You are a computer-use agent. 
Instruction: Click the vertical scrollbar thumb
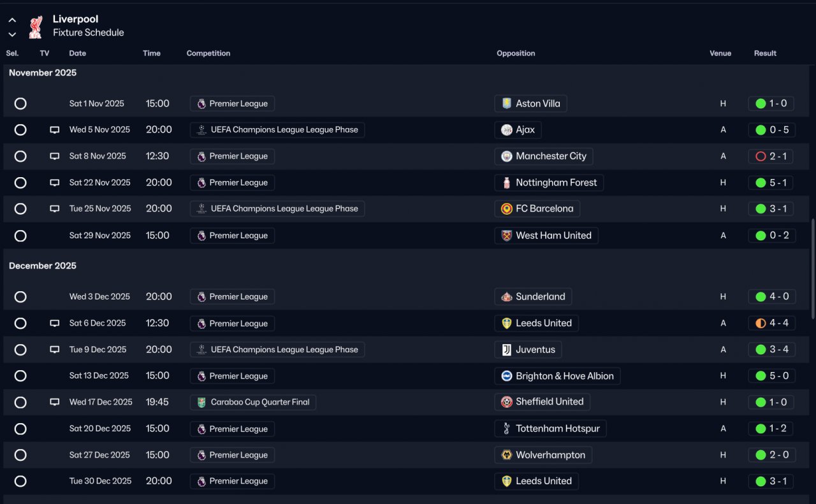point(812,269)
